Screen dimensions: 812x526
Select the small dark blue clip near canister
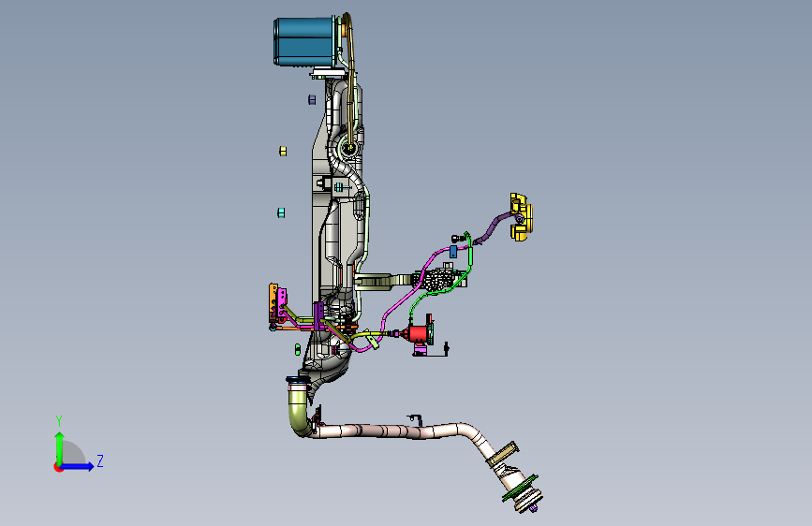pos(312,99)
